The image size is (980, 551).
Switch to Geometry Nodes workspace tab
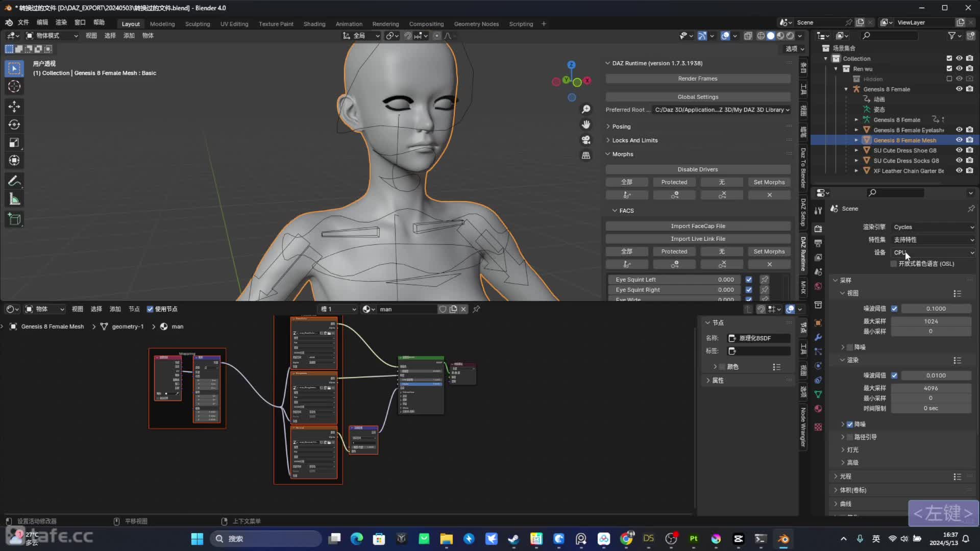coord(476,24)
